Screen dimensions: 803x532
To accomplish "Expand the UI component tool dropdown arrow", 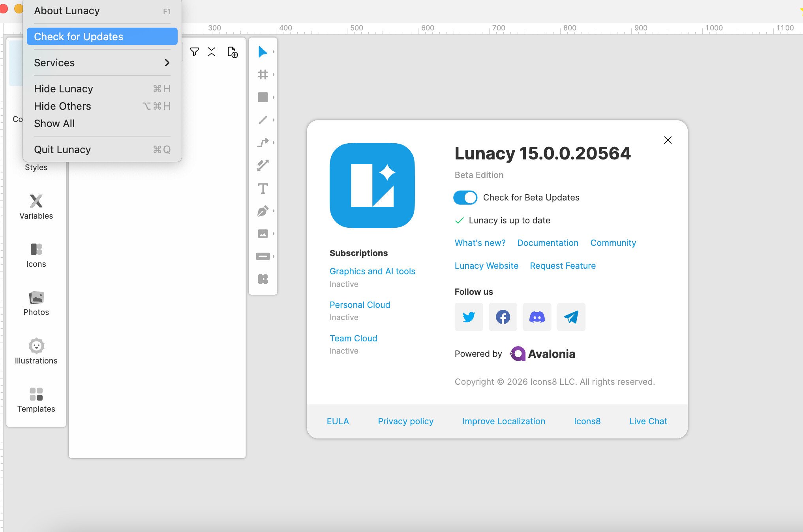I will click(x=273, y=257).
